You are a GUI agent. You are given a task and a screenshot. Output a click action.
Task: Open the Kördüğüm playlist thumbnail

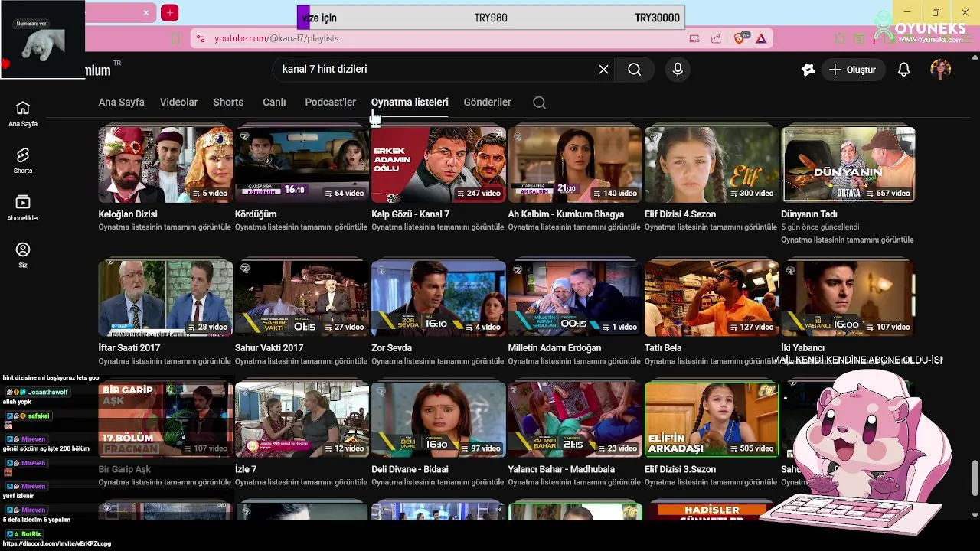click(302, 164)
